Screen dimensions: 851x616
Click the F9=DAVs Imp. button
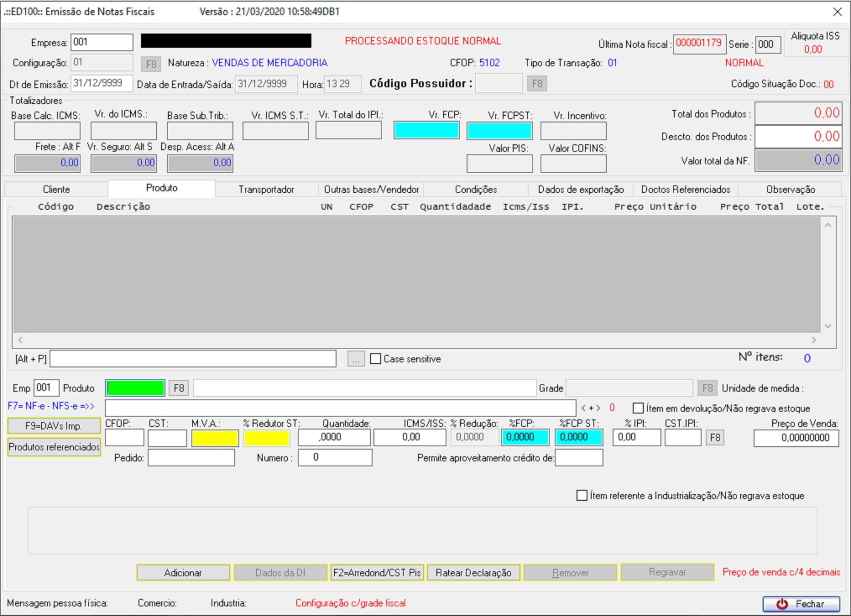(54, 426)
